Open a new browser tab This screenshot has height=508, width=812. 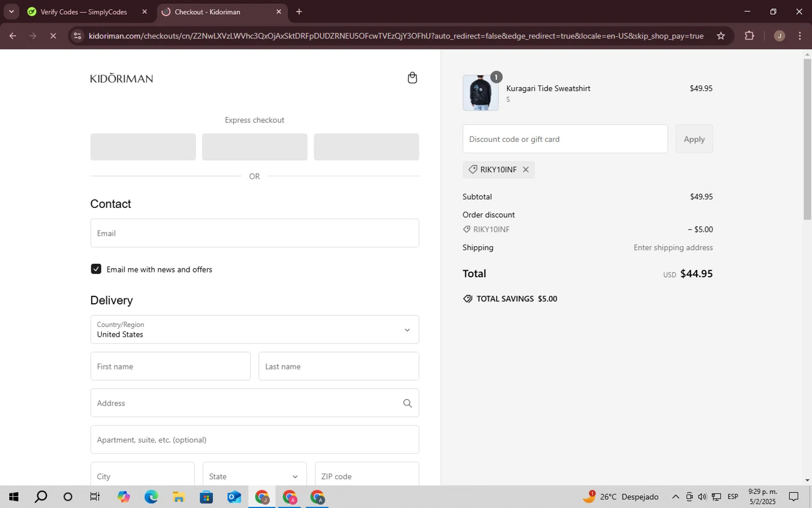pyautogui.click(x=299, y=11)
